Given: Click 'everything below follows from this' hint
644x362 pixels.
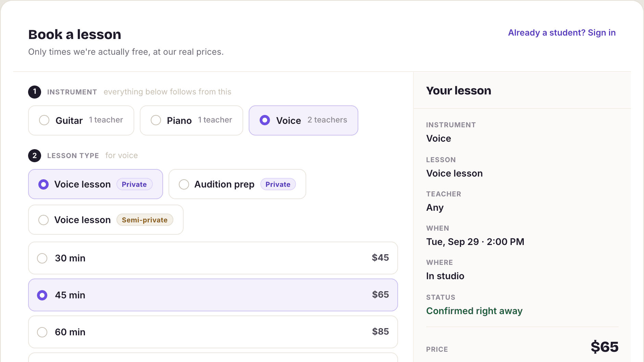Looking at the screenshot, I should point(168,92).
